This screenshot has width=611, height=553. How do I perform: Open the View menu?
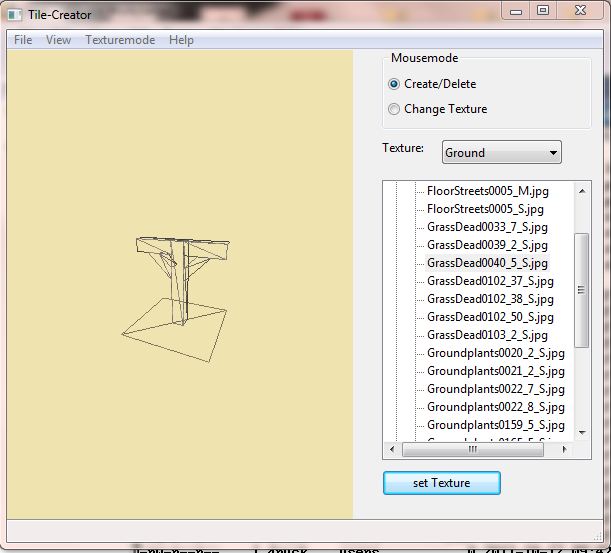coord(58,40)
